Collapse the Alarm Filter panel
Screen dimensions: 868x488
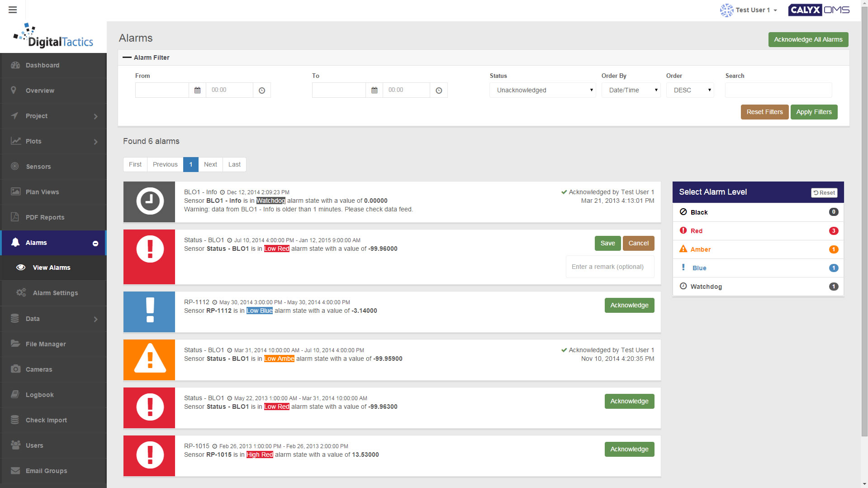click(x=127, y=57)
